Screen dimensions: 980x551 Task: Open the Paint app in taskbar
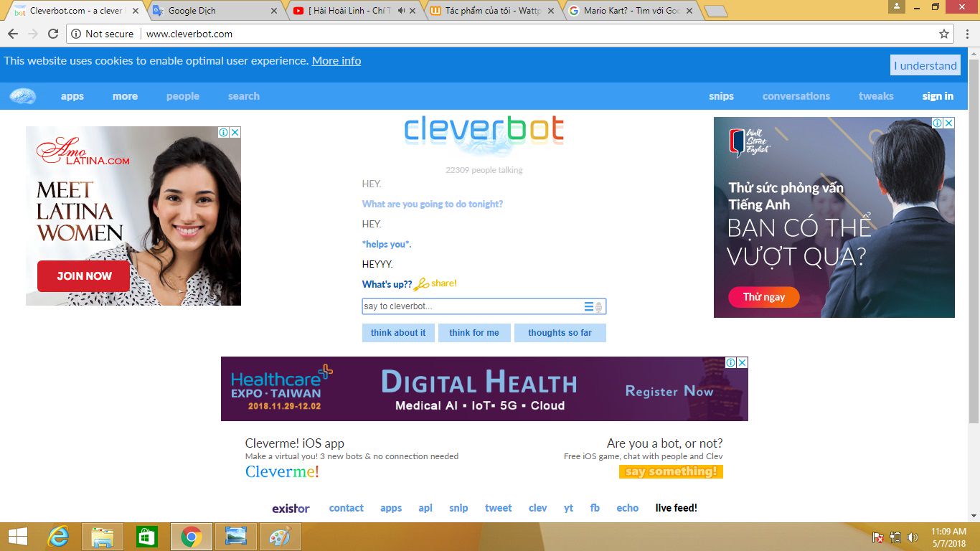coord(280,537)
